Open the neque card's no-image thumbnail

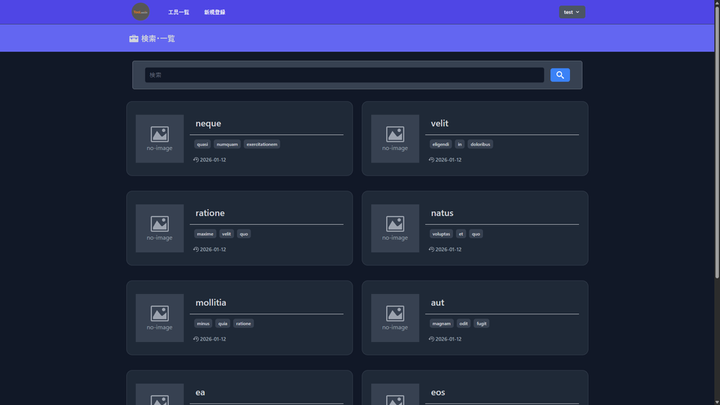click(159, 139)
